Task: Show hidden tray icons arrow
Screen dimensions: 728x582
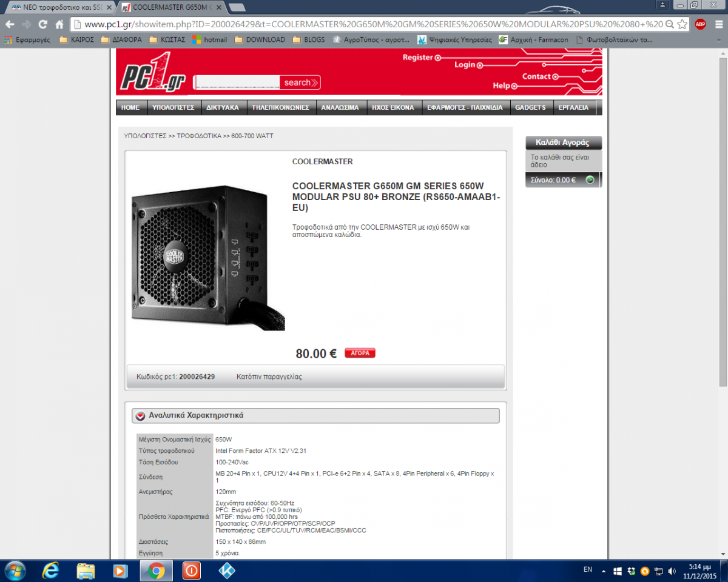Action: coord(604,571)
